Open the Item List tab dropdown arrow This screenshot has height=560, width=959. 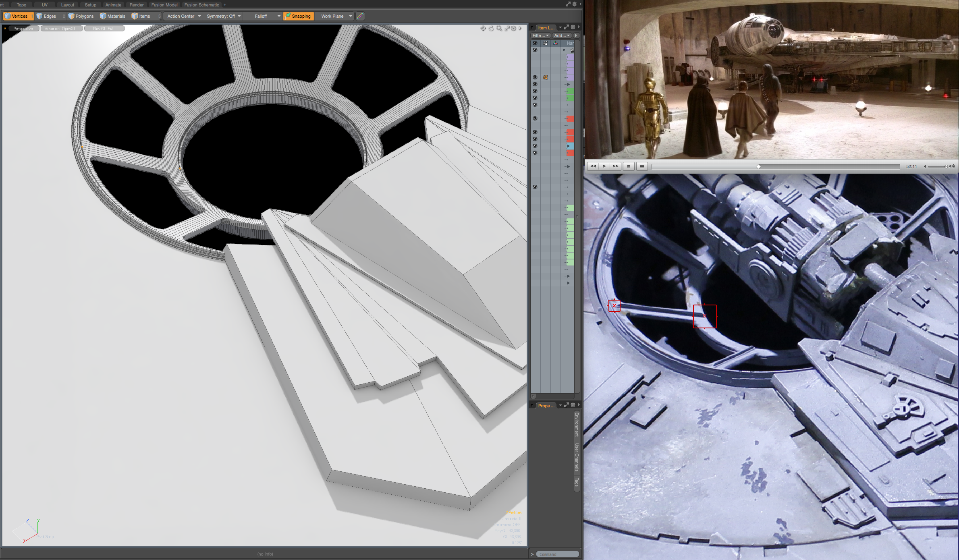[x=560, y=27]
